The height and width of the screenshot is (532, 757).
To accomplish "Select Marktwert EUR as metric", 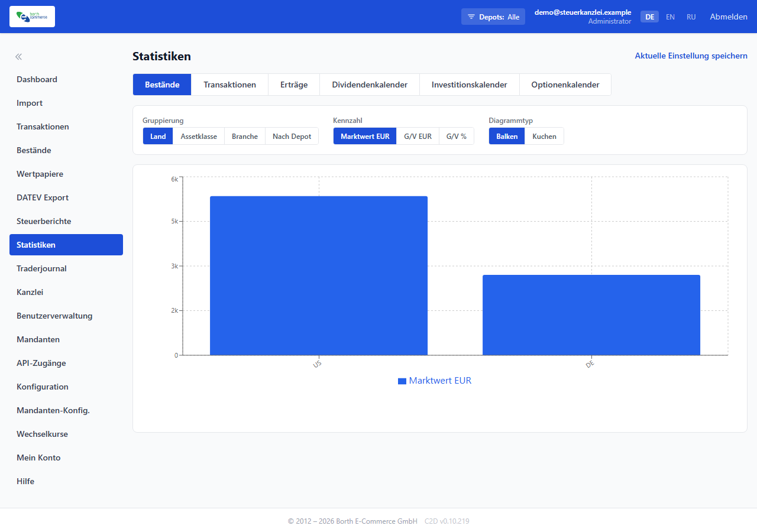I will coord(365,136).
